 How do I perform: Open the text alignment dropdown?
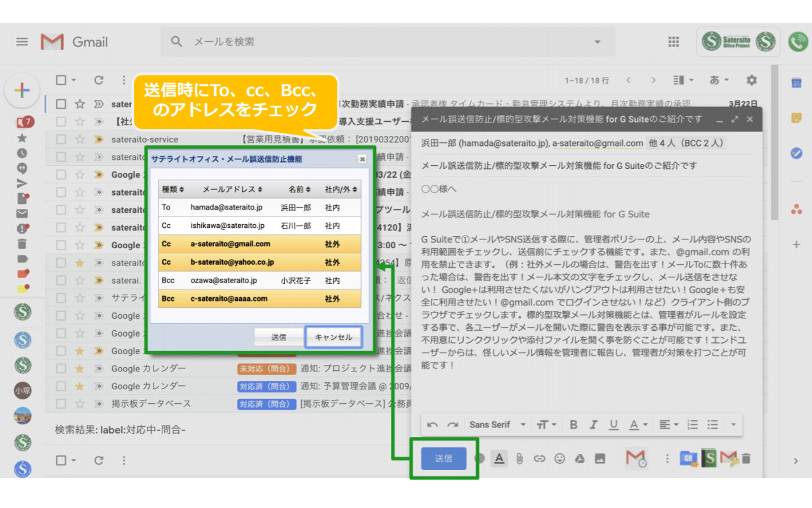coord(667,424)
